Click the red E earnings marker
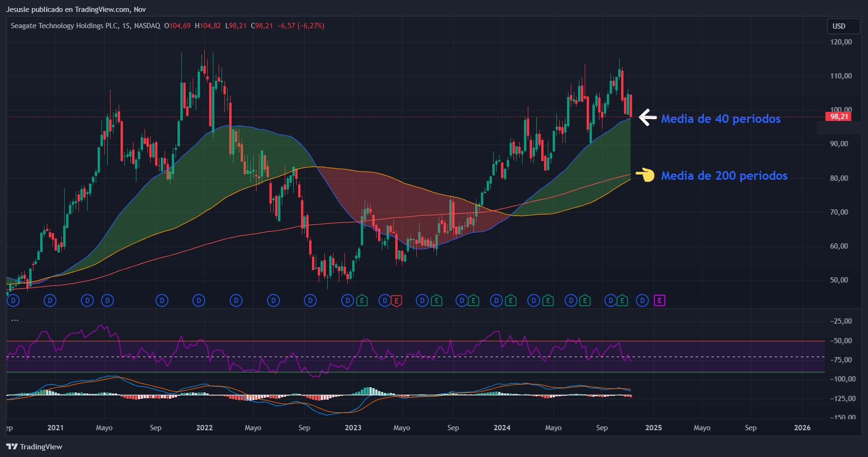 (396, 301)
